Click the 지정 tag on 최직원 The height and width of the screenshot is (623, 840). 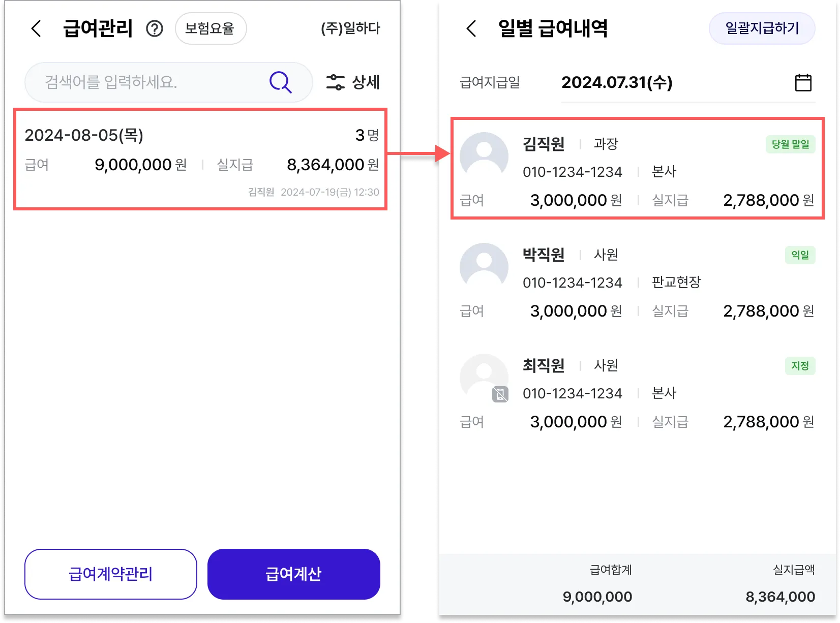click(x=800, y=366)
